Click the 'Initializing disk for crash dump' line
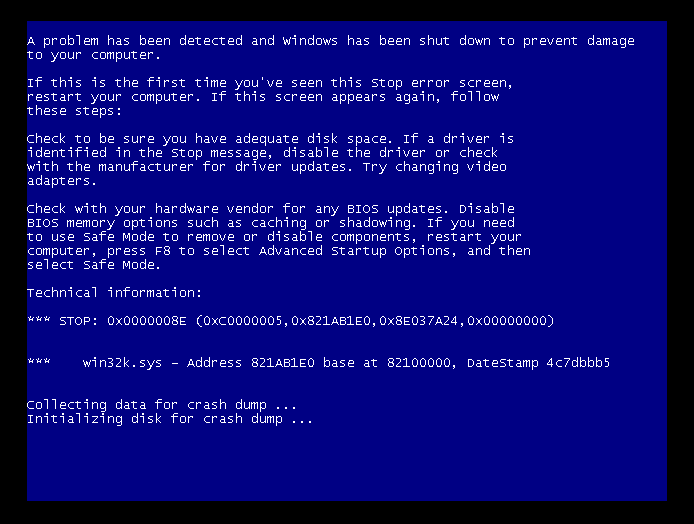The image size is (694, 524). pyautogui.click(x=170, y=419)
